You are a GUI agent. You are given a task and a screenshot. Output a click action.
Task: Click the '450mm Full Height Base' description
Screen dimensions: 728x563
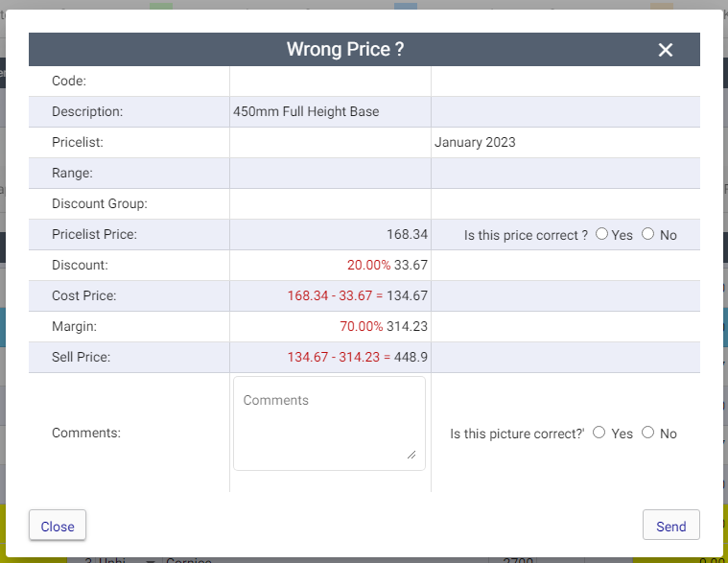[306, 111]
